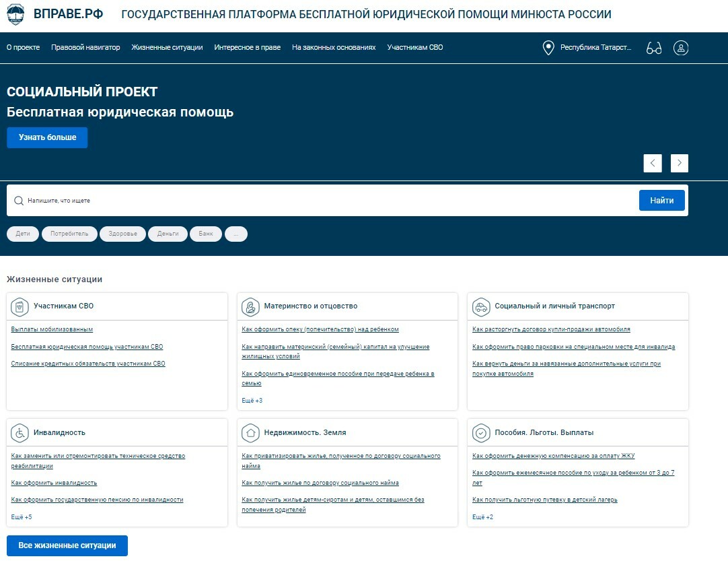Click the Социальный и личный транспорт car icon
This screenshot has width=728, height=567.
(x=481, y=306)
